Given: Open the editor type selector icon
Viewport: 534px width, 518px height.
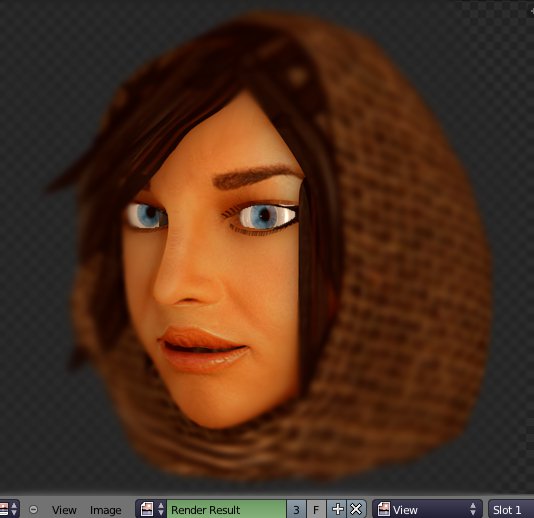Looking at the screenshot, I should (8, 509).
